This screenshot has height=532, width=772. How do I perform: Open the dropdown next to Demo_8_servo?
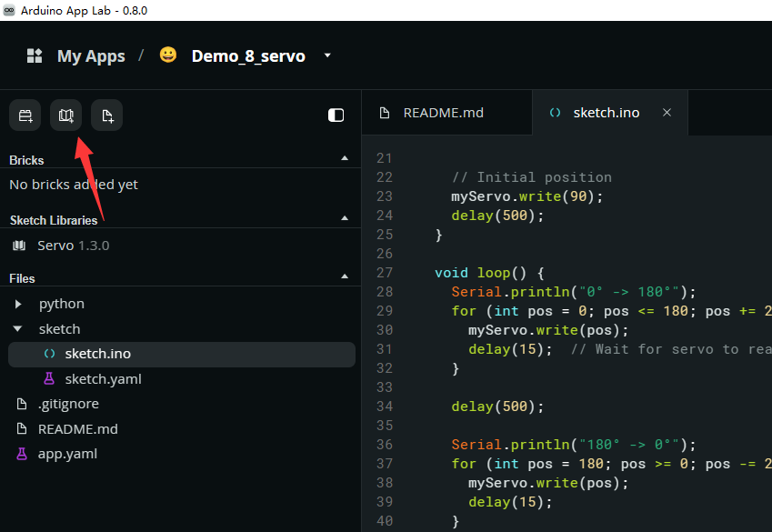click(x=327, y=55)
